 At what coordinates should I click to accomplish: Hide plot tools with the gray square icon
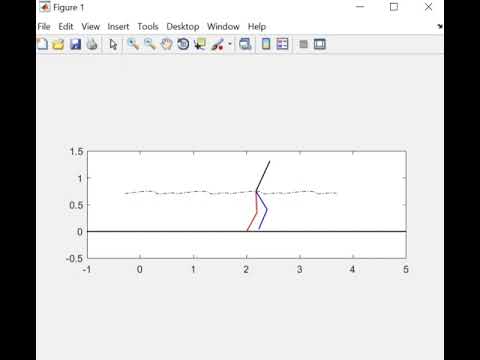(x=303, y=44)
